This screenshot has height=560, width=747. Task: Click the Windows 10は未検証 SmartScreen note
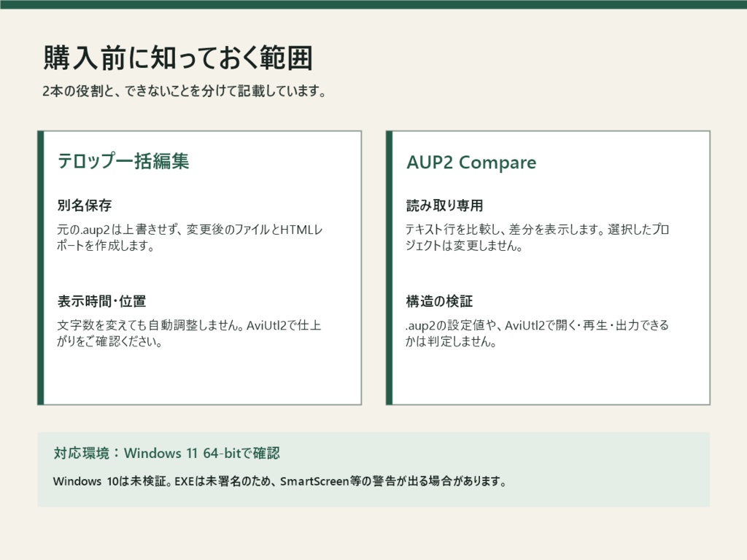(x=279, y=481)
